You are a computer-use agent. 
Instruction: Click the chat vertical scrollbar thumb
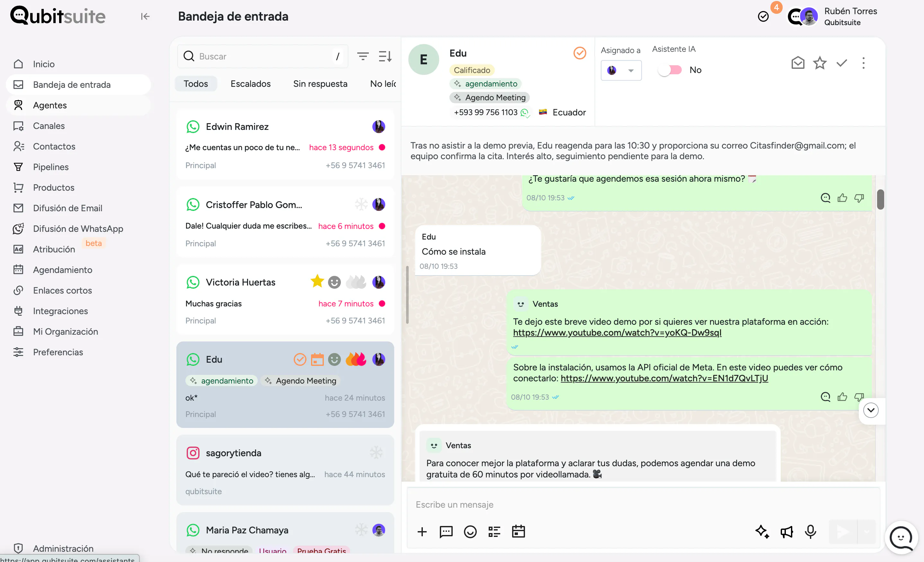pos(880,200)
